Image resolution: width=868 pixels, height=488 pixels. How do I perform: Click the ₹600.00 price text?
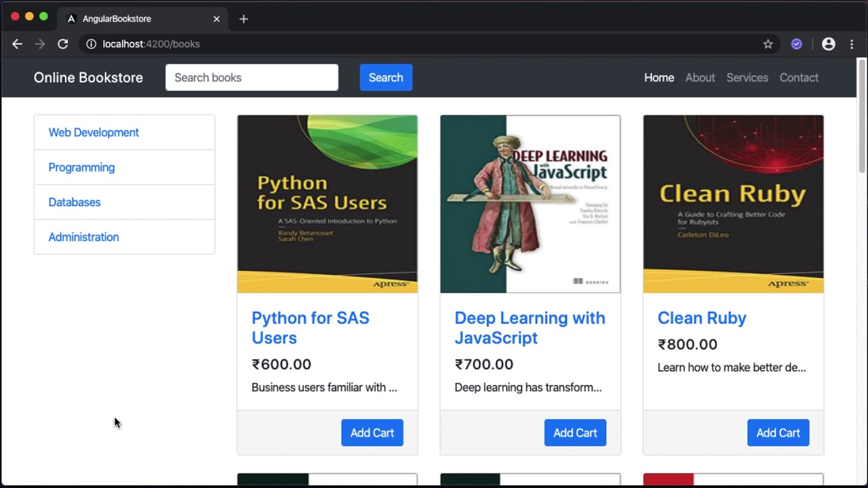pyautogui.click(x=281, y=365)
